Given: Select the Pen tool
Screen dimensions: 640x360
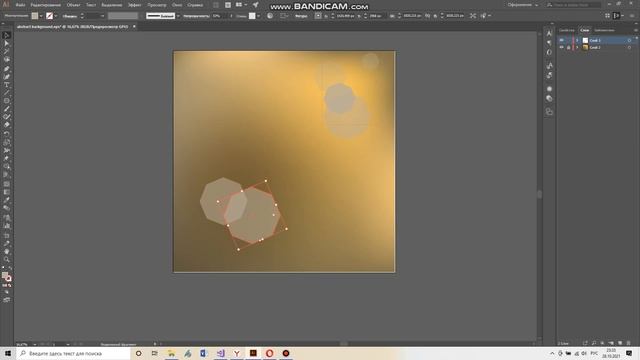Looking at the screenshot, I should (6, 69).
